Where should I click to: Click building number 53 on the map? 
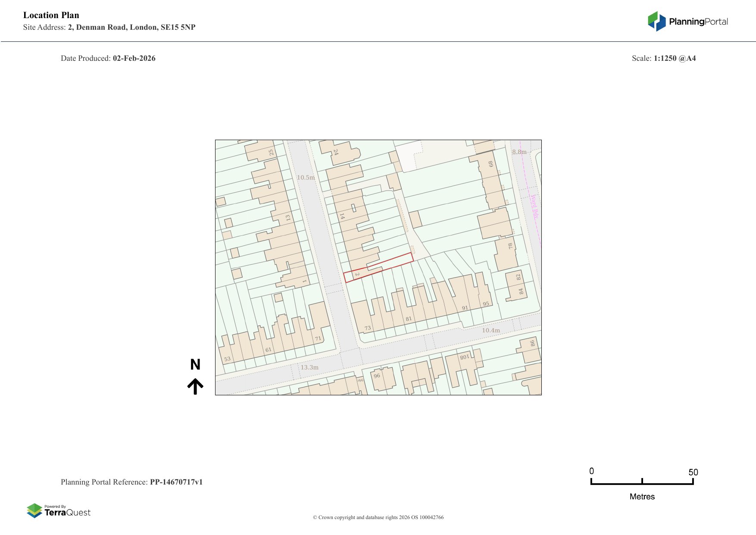pos(227,359)
